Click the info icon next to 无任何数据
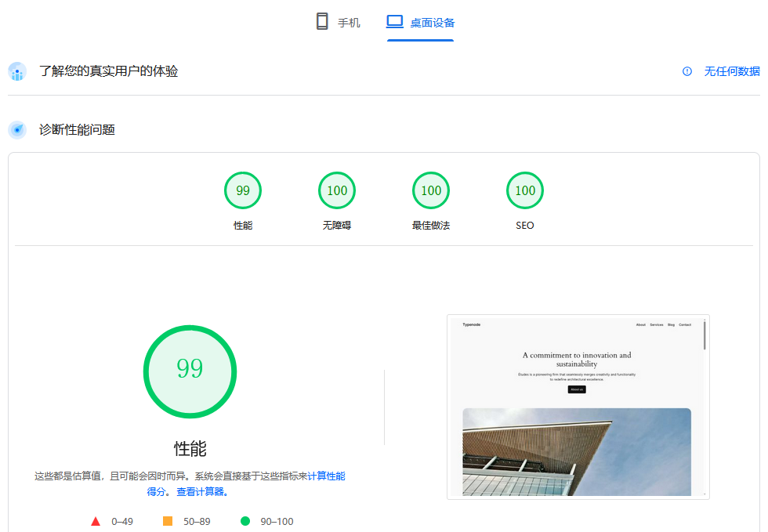Image resolution: width=768 pixels, height=532 pixels. [x=687, y=71]
